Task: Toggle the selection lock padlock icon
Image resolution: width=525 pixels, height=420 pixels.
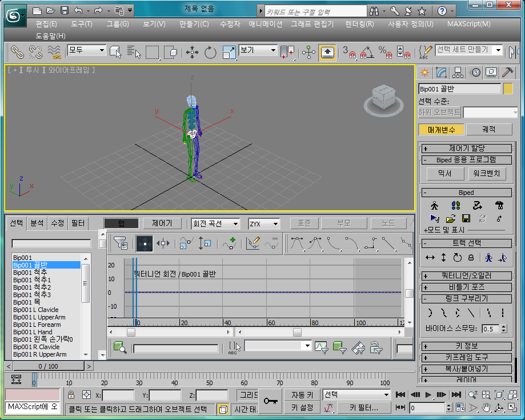Action: (x=71, y=395)
